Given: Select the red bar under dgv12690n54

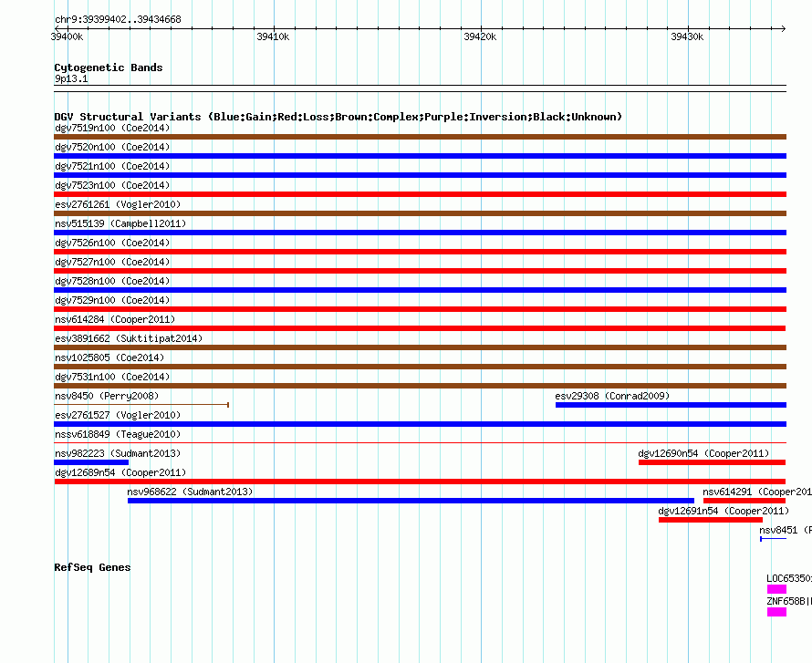Looking at the screenshot, I should 712,462.
